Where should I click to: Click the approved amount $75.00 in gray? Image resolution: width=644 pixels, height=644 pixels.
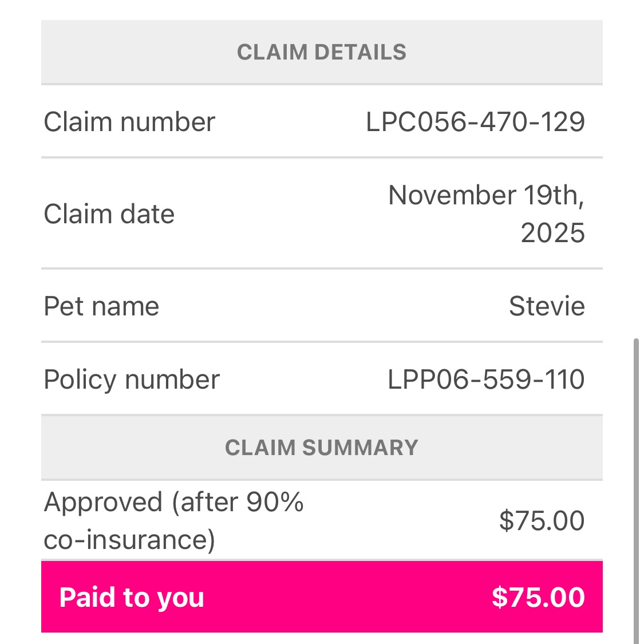click(x=542, y=521)
